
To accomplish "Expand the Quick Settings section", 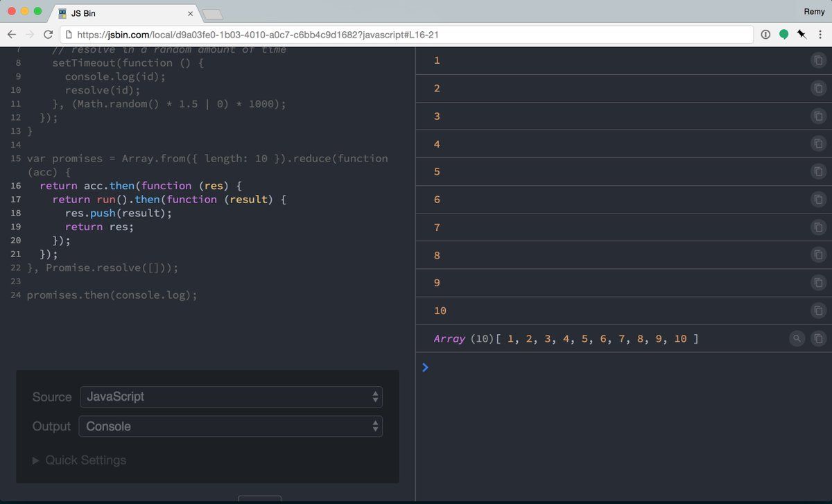I will [80, 460].
